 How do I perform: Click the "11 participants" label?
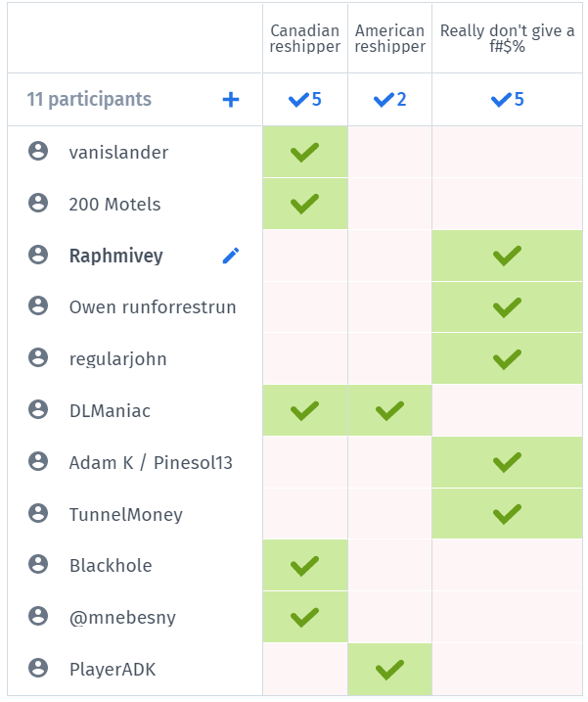point(89,99)
